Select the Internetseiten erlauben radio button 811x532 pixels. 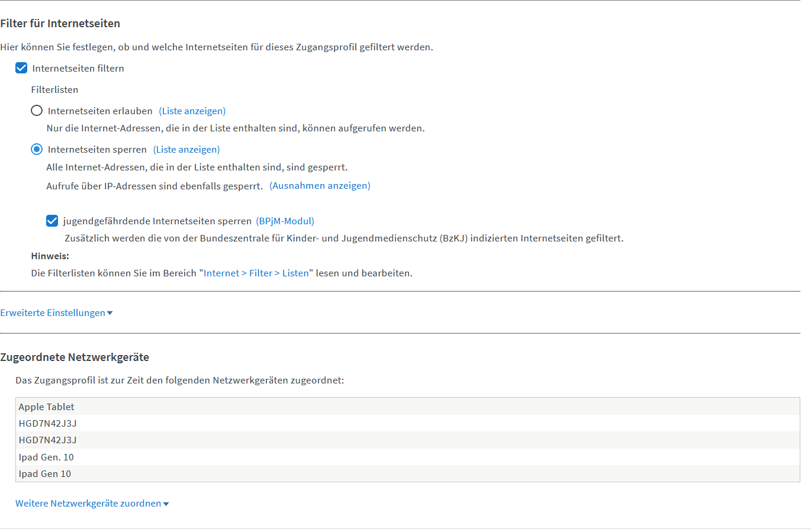click(37, 111)
